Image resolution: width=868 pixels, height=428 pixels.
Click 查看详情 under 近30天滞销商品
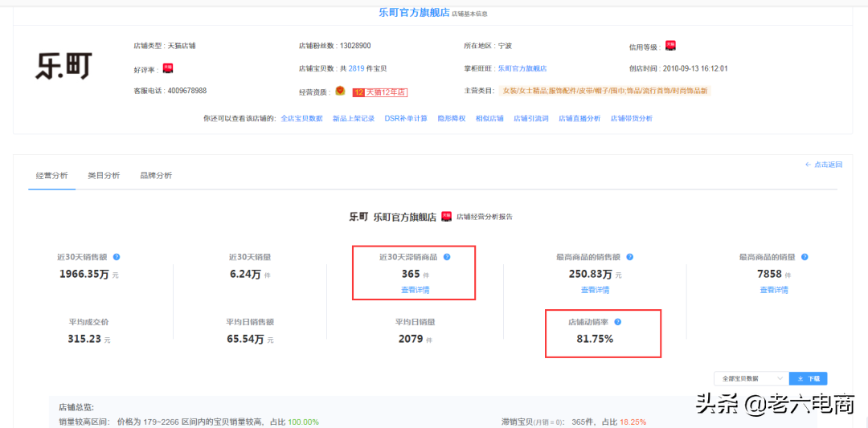coord(416,289)
